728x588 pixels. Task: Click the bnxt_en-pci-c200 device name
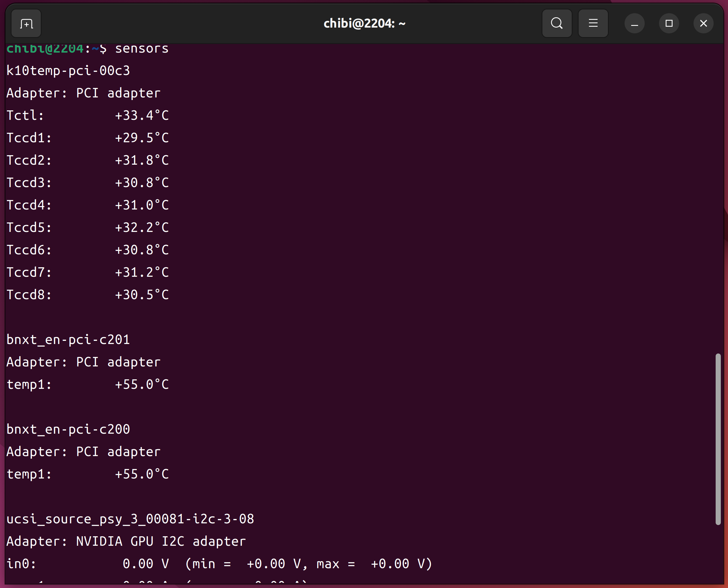[x=68, y=429]
